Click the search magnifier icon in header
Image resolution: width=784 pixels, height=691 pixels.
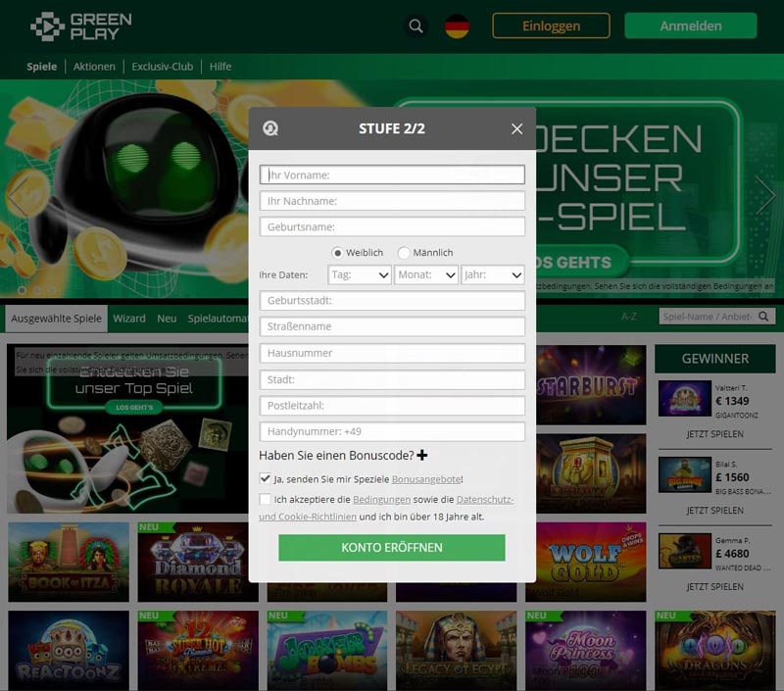pos(416,26)
